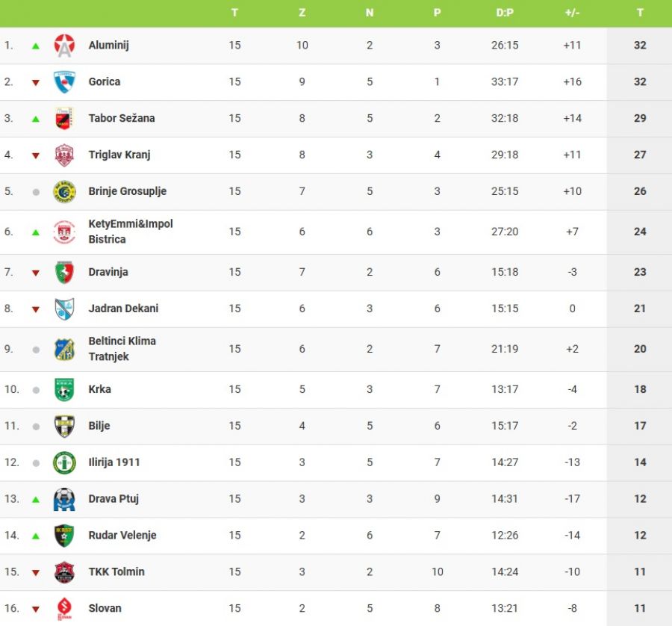Click gray dot next to Bilje
Viewport: 672px width, 626px height.
[x=35, y=427]
